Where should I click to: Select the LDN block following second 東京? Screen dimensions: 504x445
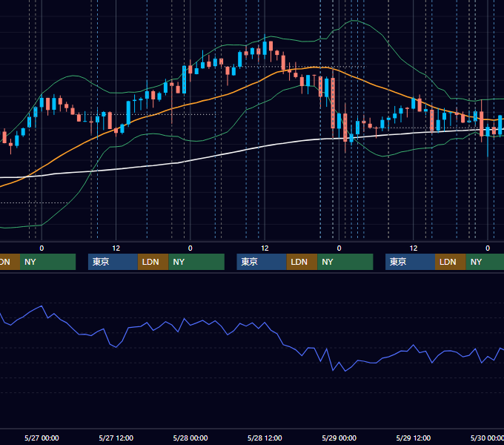302,262
